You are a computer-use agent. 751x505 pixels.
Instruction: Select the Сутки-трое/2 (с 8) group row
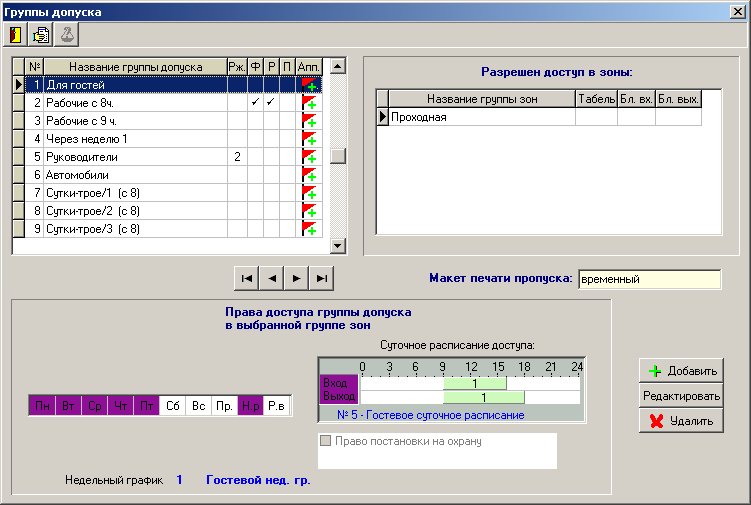tap(168, 211)
